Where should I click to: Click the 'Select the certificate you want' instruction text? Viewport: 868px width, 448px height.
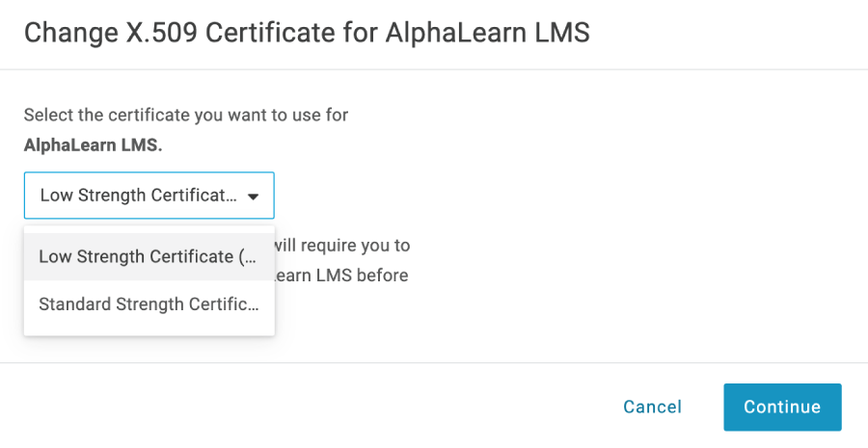pos(186,115)
